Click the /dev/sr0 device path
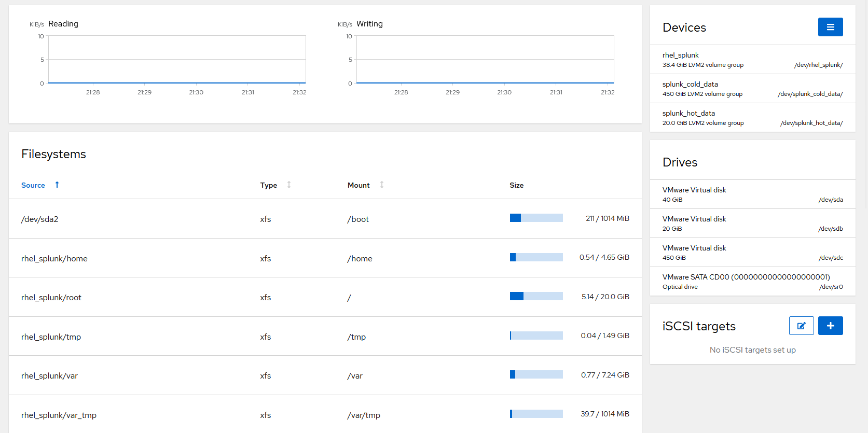 tap(831, 287)
